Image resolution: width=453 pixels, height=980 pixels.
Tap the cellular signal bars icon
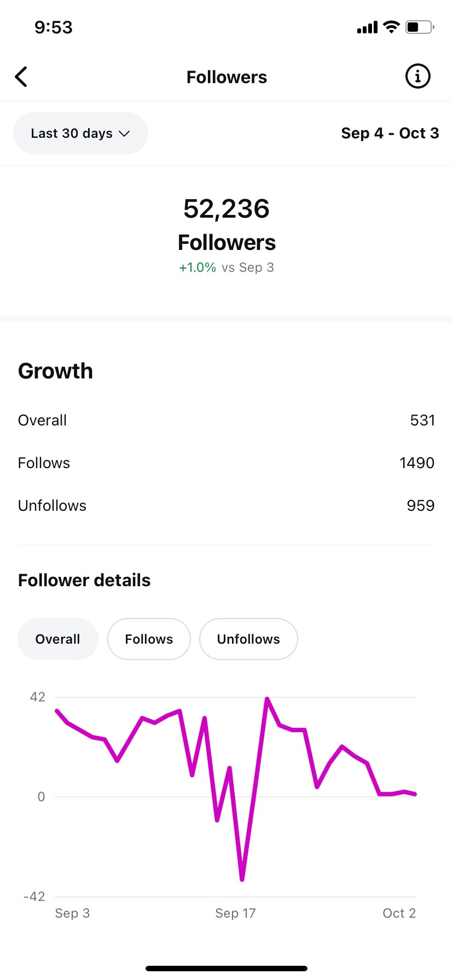click(367, 27)
